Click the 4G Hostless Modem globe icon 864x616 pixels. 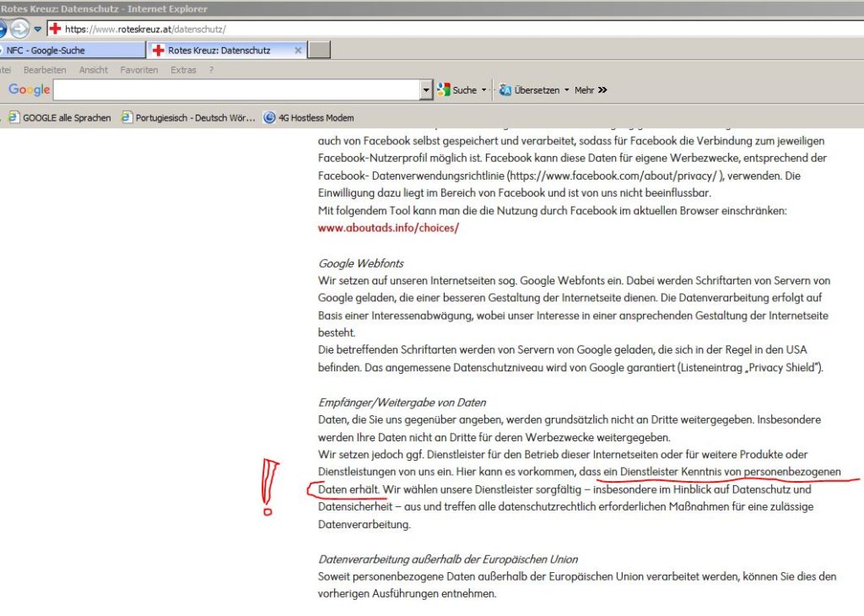269,117
